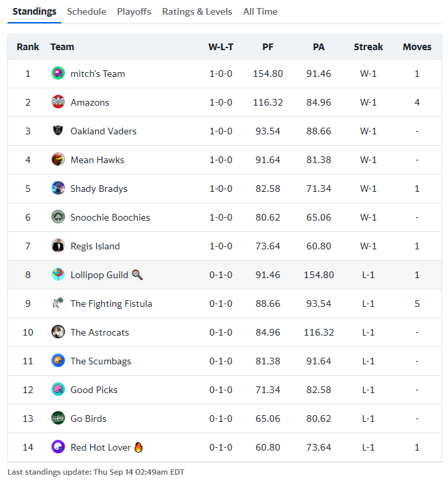Viewport: 448px width, 482px height.
Task: Click the Red Hot Lover helmet icon
Action: tap(58, 447)
